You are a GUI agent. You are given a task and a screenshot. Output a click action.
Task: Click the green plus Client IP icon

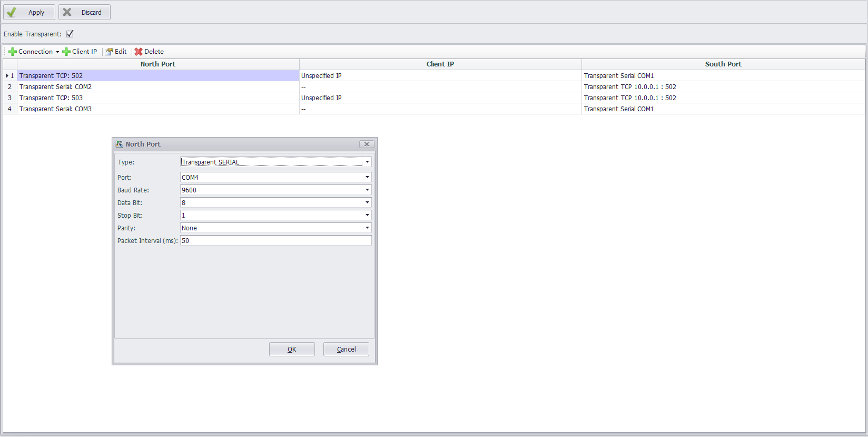pyautogui.click(x=66, y=52)
